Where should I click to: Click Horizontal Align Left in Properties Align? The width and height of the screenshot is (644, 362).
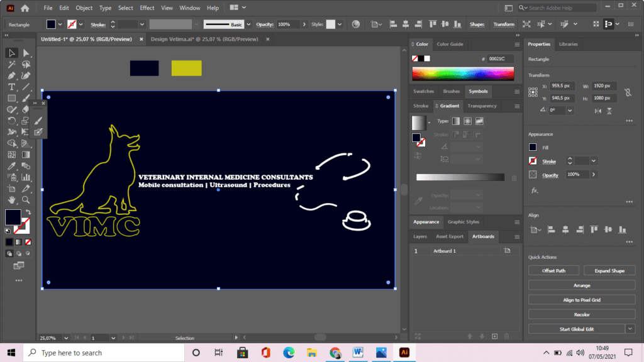[551, 230]
